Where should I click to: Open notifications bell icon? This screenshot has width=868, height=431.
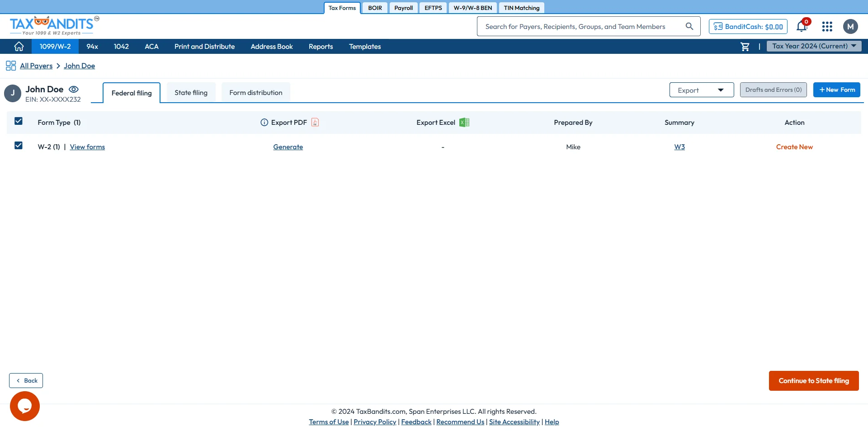(x=802, y=26)
